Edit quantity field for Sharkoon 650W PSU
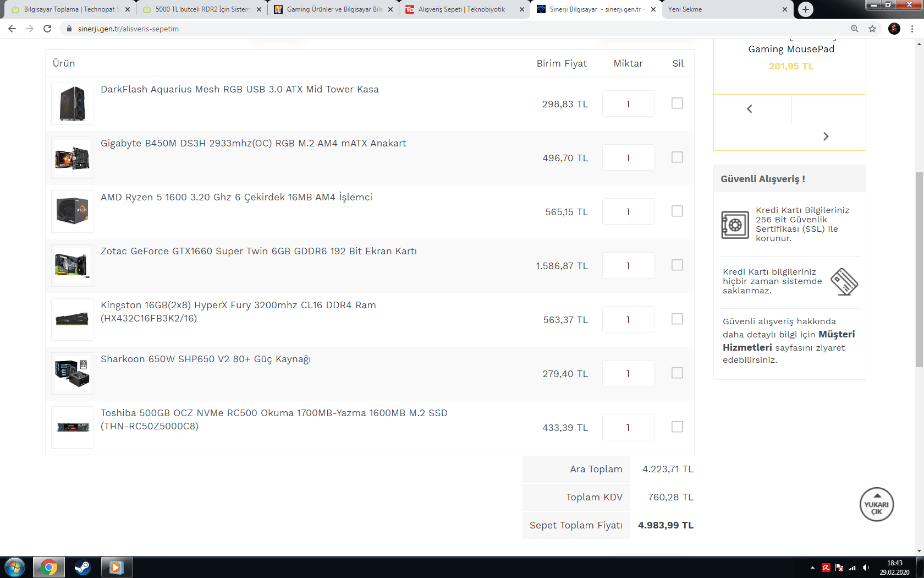924x578 pixels. pyautogui.click(x=628, y=373)
